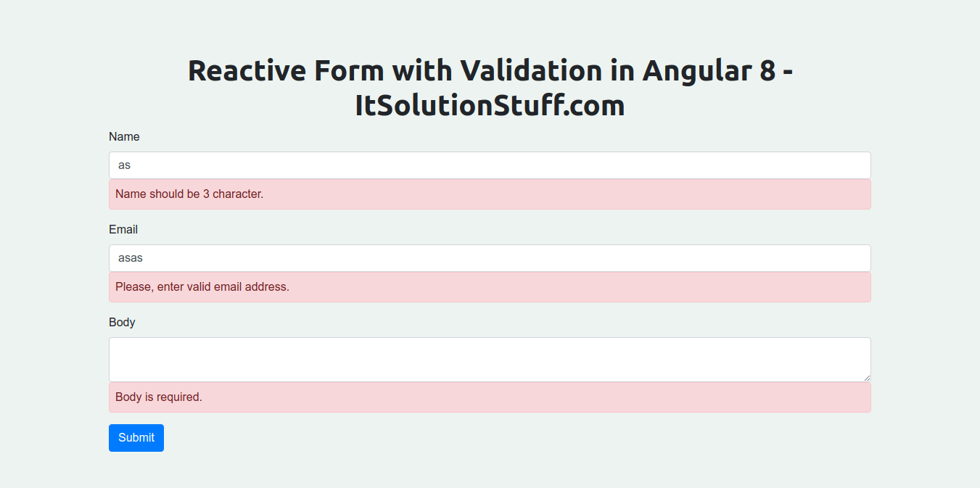Click the pink error banner below Email
The height and width of the screenshot is (488, 980).
pyautogui.click(x=490, y=286)
